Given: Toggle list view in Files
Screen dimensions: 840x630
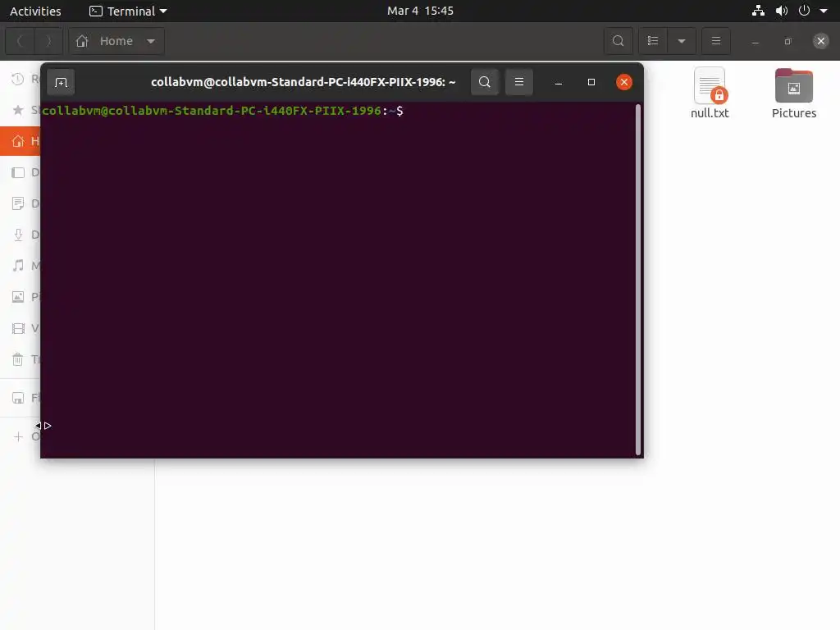Looking at the screenshot, I should click(652, 41).
